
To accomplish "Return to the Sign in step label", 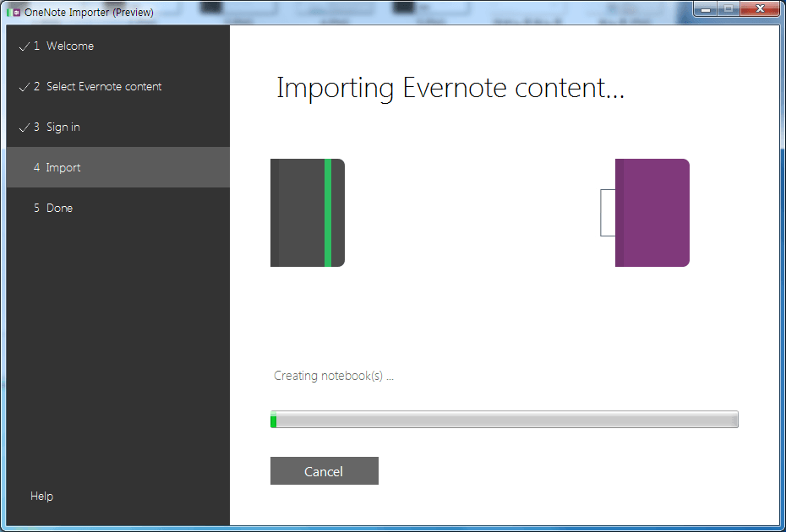I will [x=63, y=128].
